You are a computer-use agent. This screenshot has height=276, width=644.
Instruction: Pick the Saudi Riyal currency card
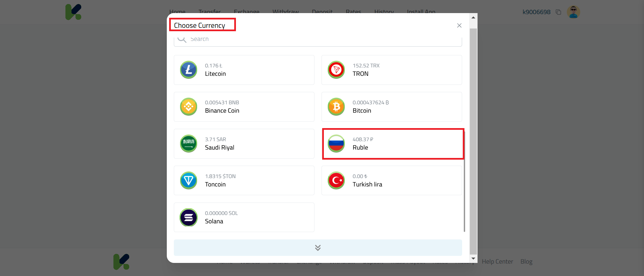pyautogui.click(x=244, y=144)
